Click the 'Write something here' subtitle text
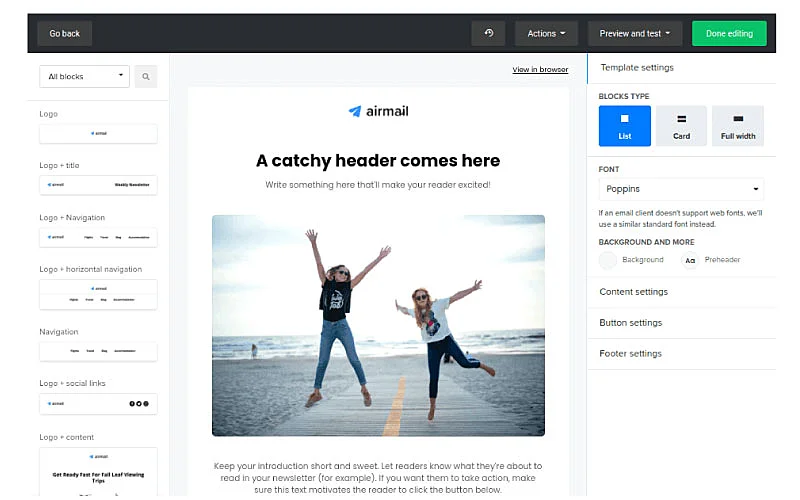The image size is (800, 500). (378, 185)
